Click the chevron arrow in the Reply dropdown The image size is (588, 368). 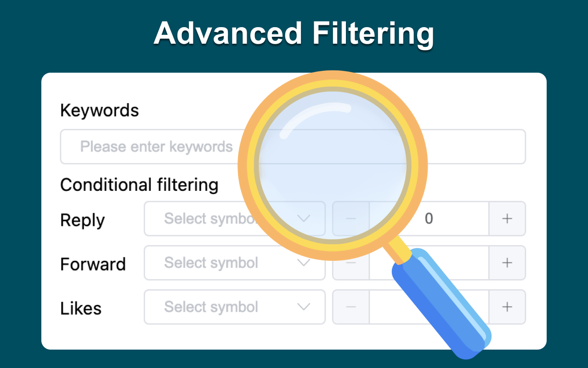point(304,218)
